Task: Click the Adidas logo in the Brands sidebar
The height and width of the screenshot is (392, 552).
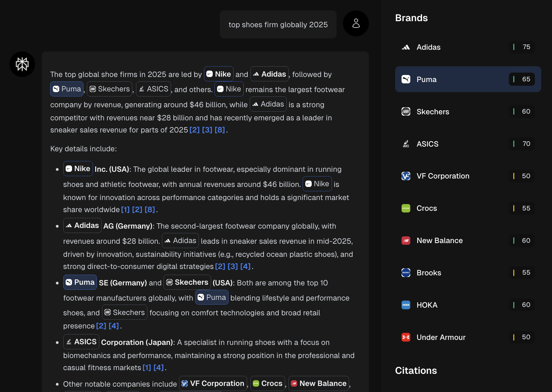Action: click(x=406, y=47)
